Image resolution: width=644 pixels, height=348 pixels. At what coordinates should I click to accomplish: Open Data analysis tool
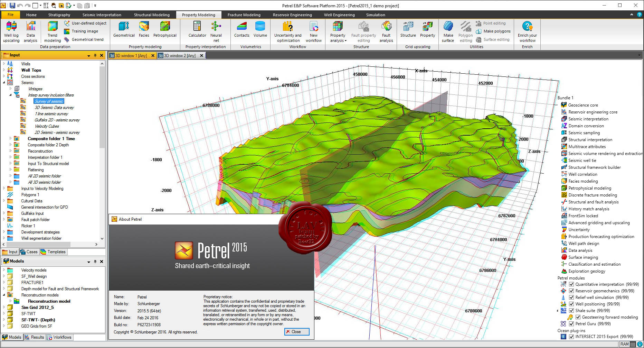[30, 31]
